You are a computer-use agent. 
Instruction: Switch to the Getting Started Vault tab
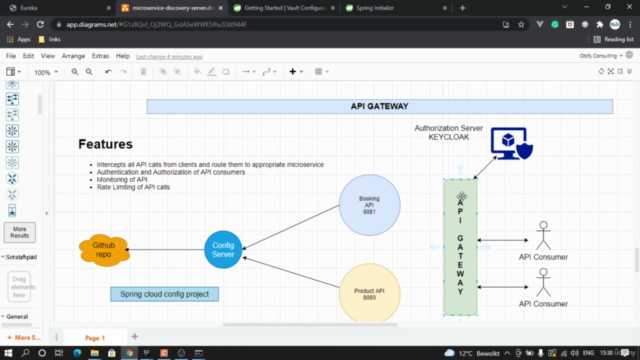coord(284,8)
